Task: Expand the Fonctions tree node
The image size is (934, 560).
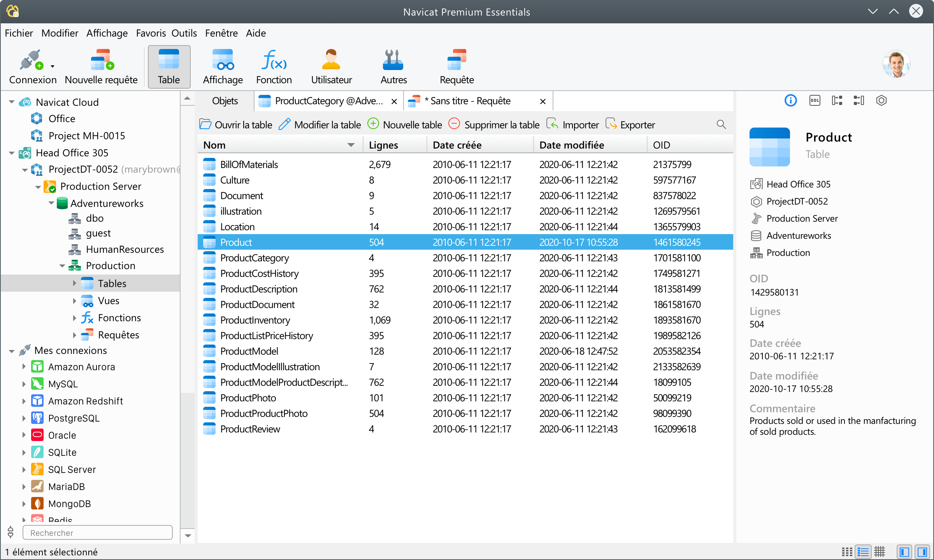Action: (x=74, y=318)
